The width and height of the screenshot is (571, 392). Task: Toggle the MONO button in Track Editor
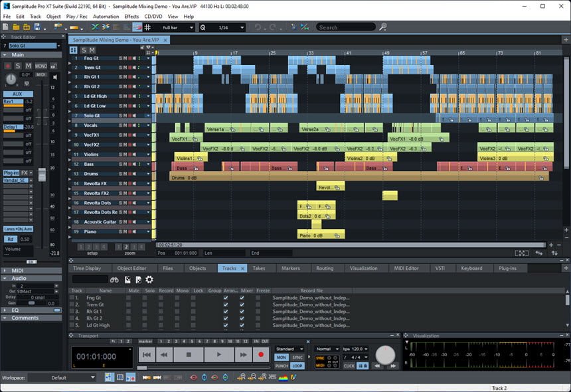point(41,66)
